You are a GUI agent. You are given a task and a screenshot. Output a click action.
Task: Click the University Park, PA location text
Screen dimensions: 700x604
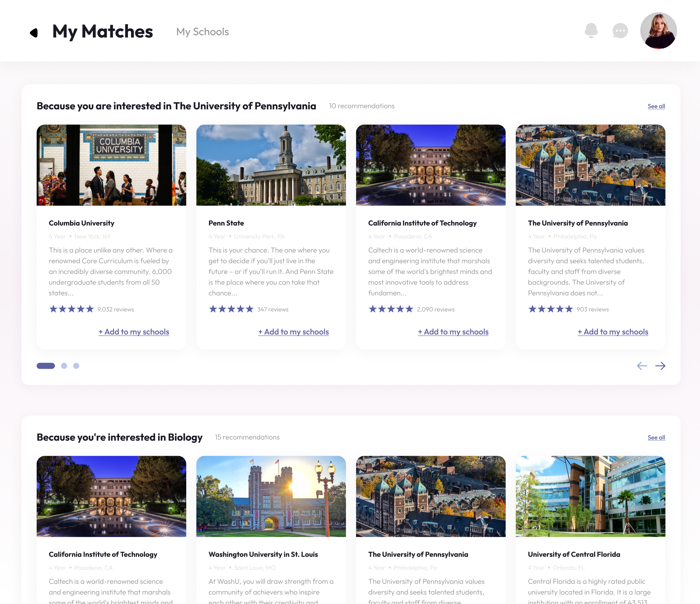tap(259, 236)
